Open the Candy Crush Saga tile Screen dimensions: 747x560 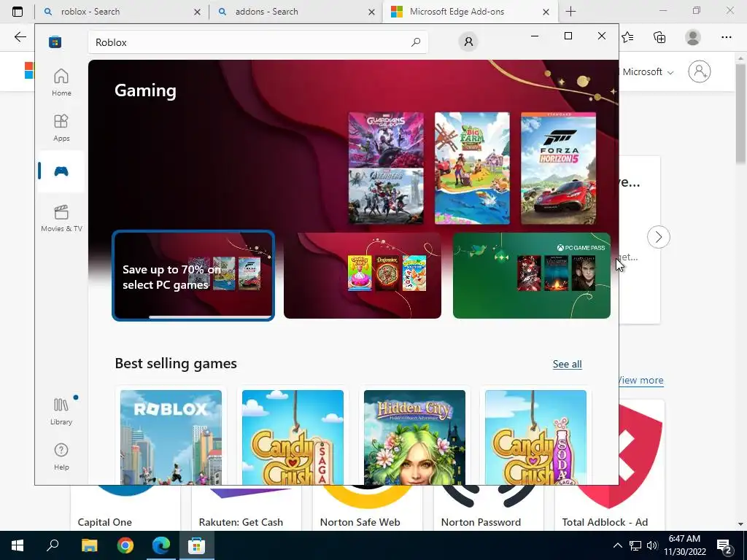pyautogui.click(x=293, y=437)
